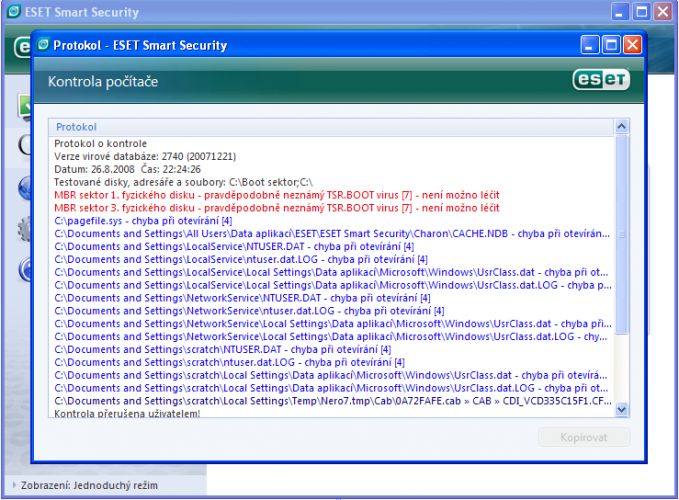The image size is (679, 500).
Task: Select the Charon\CACHE.NDB error entry
Action: tap(332, 234)
